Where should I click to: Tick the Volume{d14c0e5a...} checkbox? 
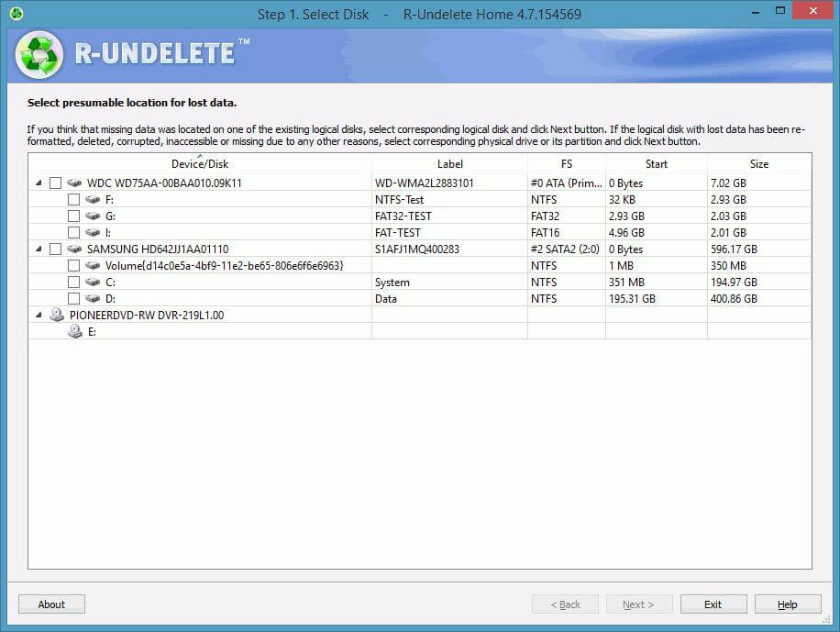[74, 266]
